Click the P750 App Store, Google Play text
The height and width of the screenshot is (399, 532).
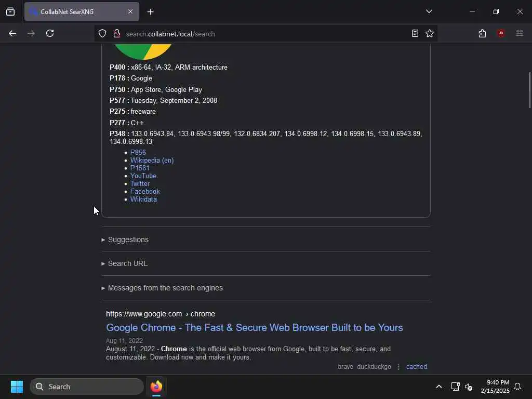[x=156, y=89]
